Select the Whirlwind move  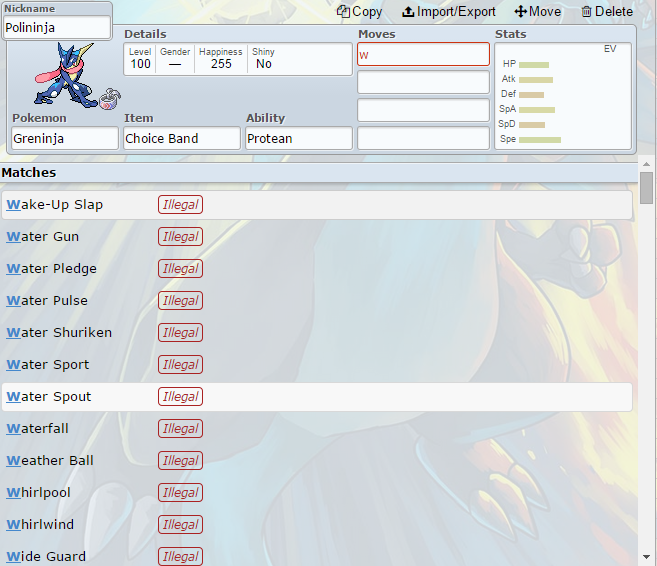(x=317, y=525)
